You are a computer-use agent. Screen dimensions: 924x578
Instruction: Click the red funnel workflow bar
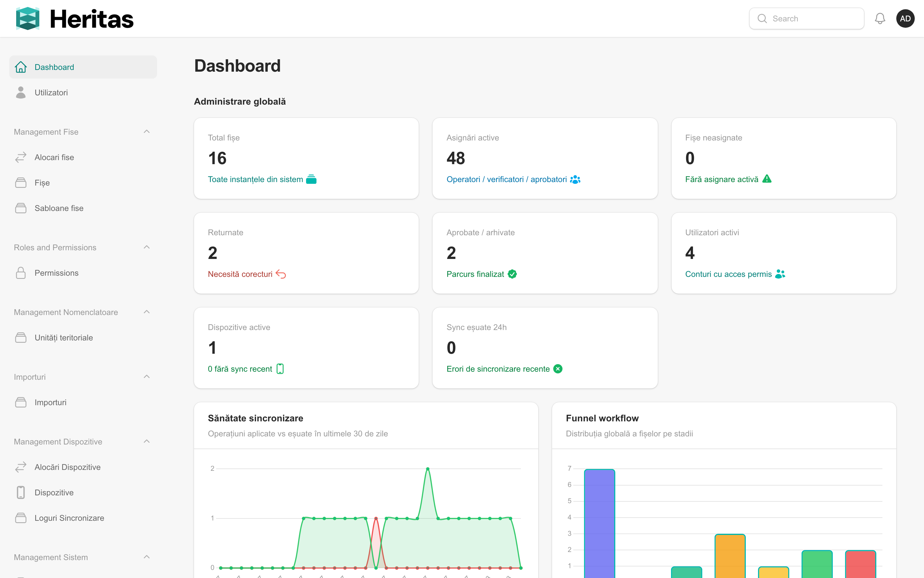(x=860, y=564)
